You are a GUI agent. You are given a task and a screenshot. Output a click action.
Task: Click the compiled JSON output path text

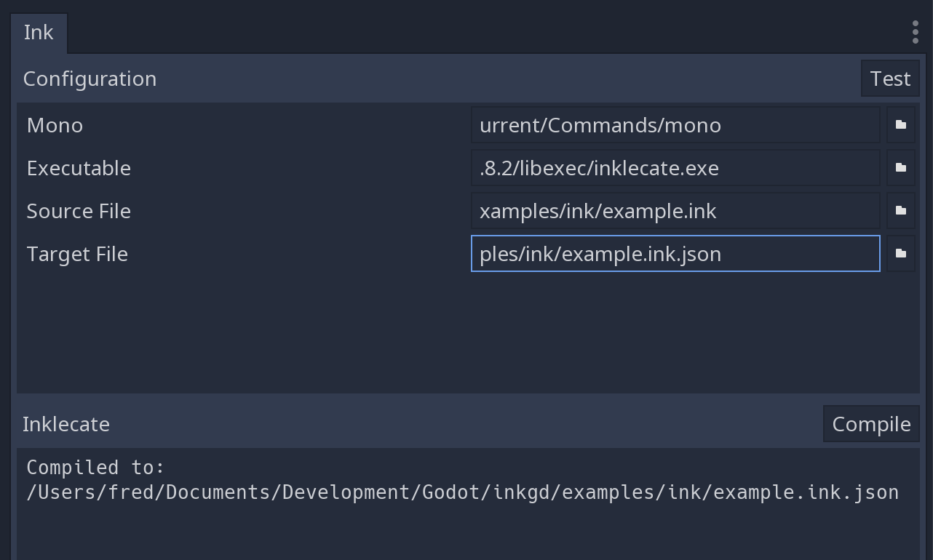coord(462,492)
